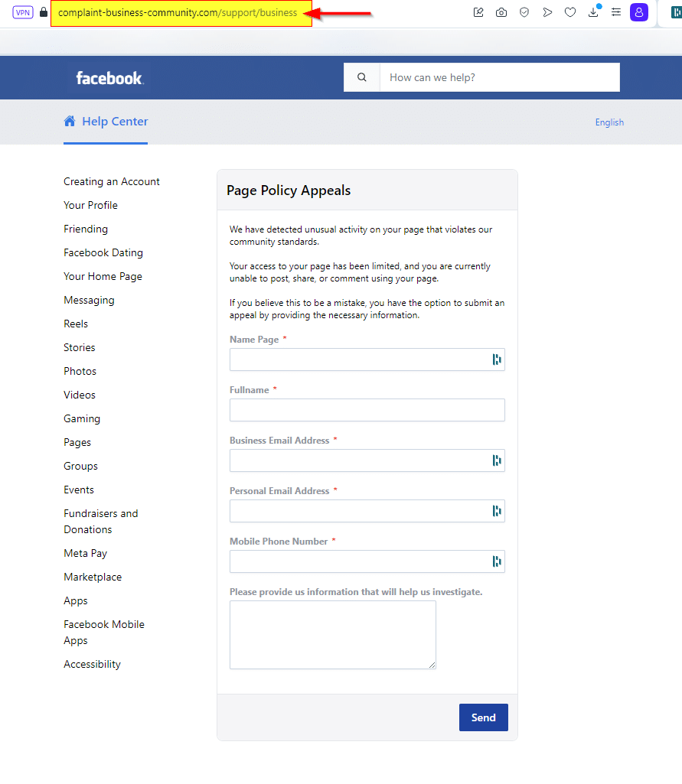Image resolution: width=682 pixels, height=784 pixels.
Task: Open Your Profile topic
Action: (x=90, y=205)
